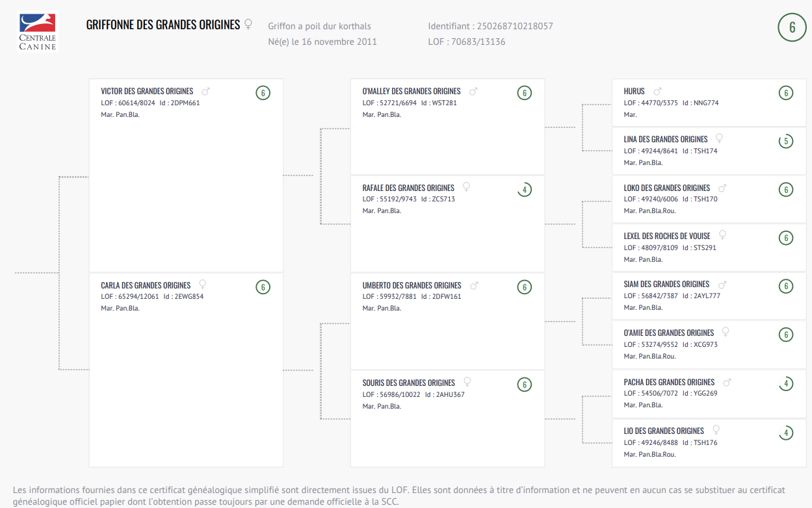Click the rating circle on Souris's card

(525, 385)
